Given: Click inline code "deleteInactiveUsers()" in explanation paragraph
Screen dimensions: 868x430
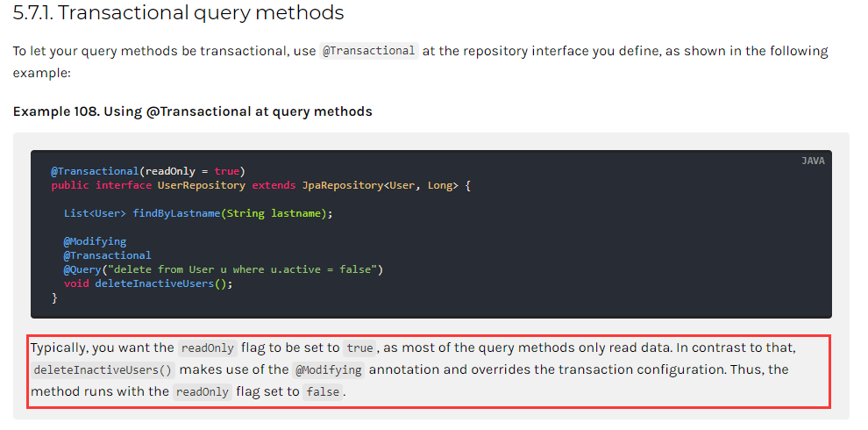Looking at the screenshot, I should point(103,370).
